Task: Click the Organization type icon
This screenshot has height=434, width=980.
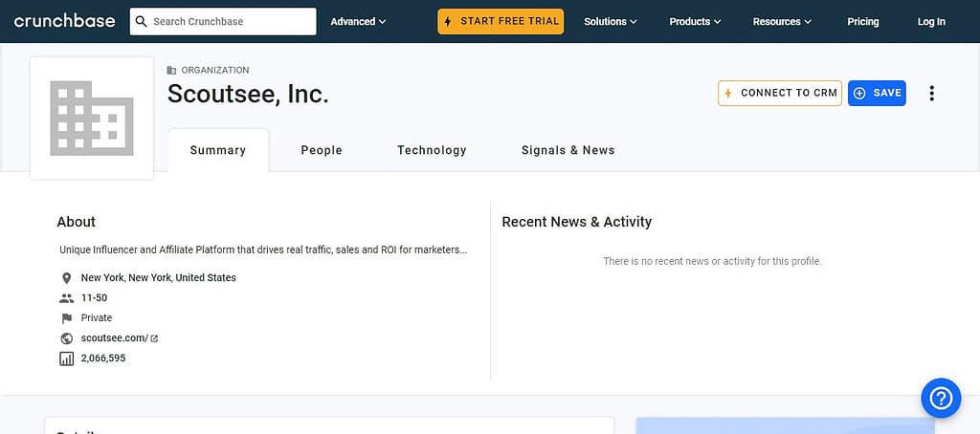Action: pos(172,71)
